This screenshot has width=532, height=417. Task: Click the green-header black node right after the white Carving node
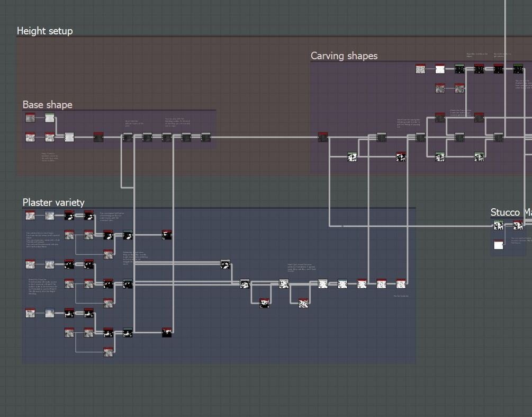[x=459, y=69]
